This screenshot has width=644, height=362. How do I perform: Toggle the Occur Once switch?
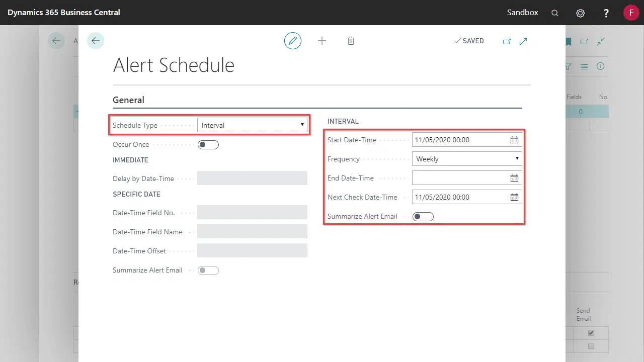point(208,145)
